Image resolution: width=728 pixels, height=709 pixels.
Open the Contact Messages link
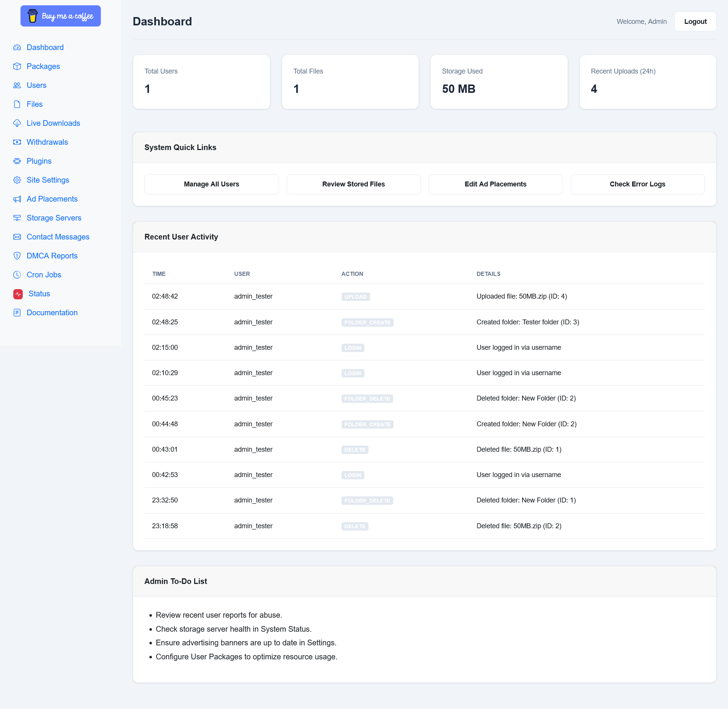(x=58, y=237)
